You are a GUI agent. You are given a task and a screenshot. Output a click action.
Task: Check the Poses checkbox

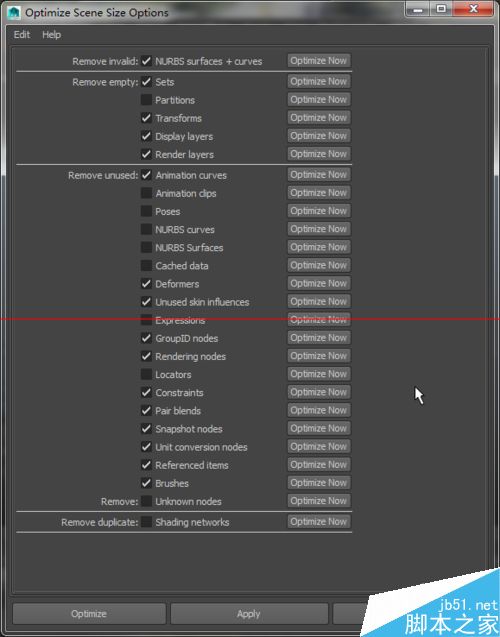point(146,212)
